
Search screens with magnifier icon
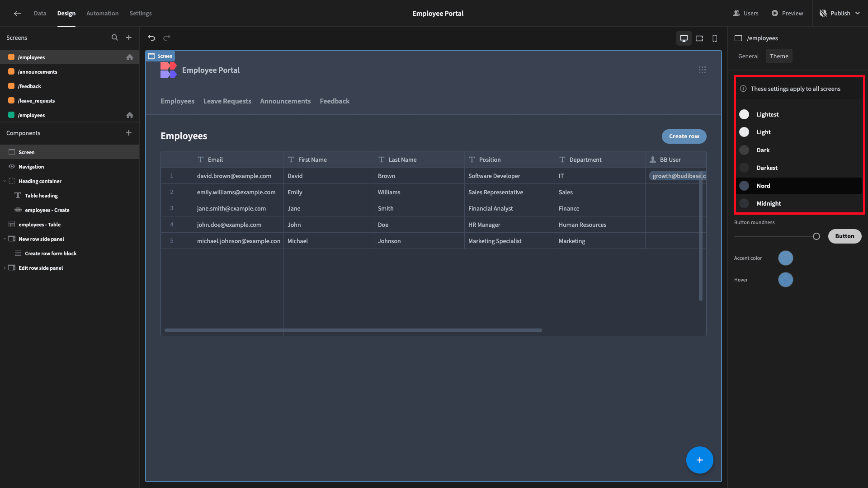(115, 38)
